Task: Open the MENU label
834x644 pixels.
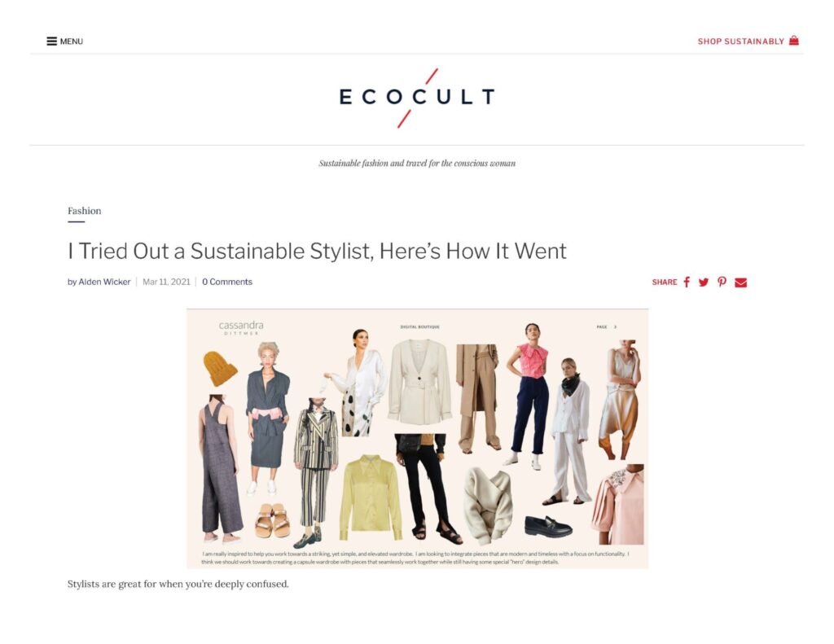Action: [72, 42]
